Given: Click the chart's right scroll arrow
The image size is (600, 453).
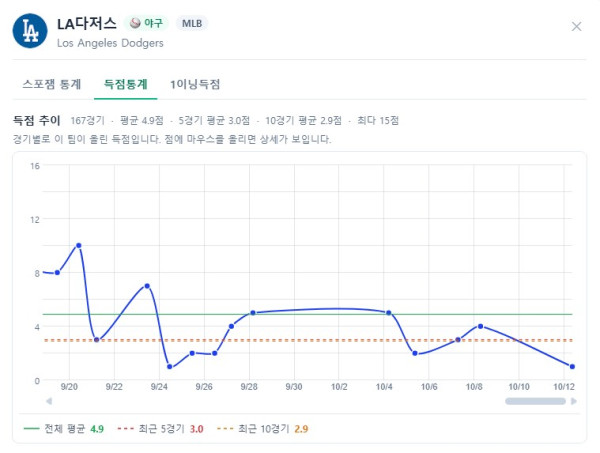Looking at the screenshot, I should click(x=574, y=401).
